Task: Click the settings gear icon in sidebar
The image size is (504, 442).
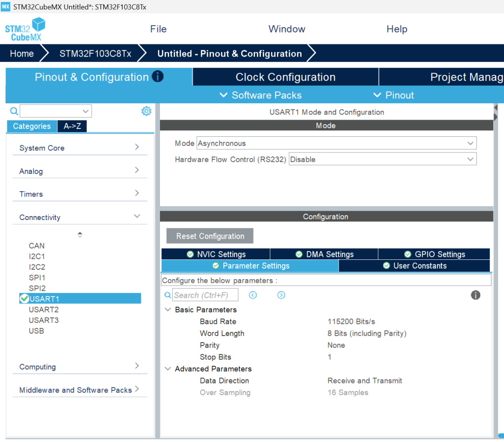Action: pyautogui.click(x=146, y=111)
